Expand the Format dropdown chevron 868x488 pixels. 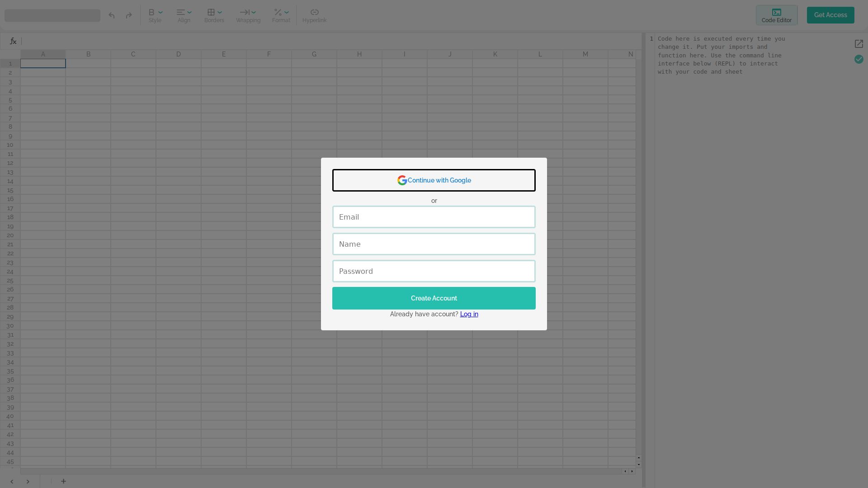[287, 12]
